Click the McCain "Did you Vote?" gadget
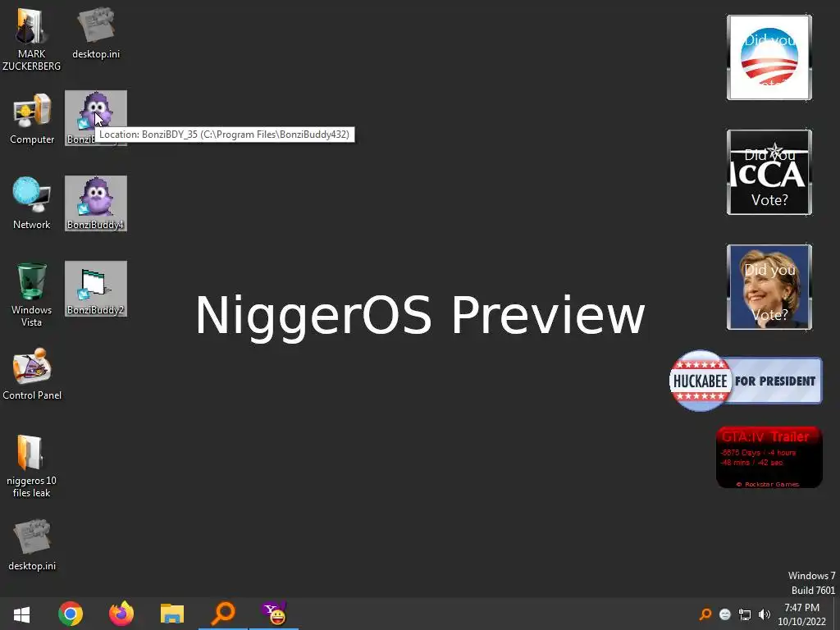This screenshot has width=840, height=630. [x=769, y=172]
